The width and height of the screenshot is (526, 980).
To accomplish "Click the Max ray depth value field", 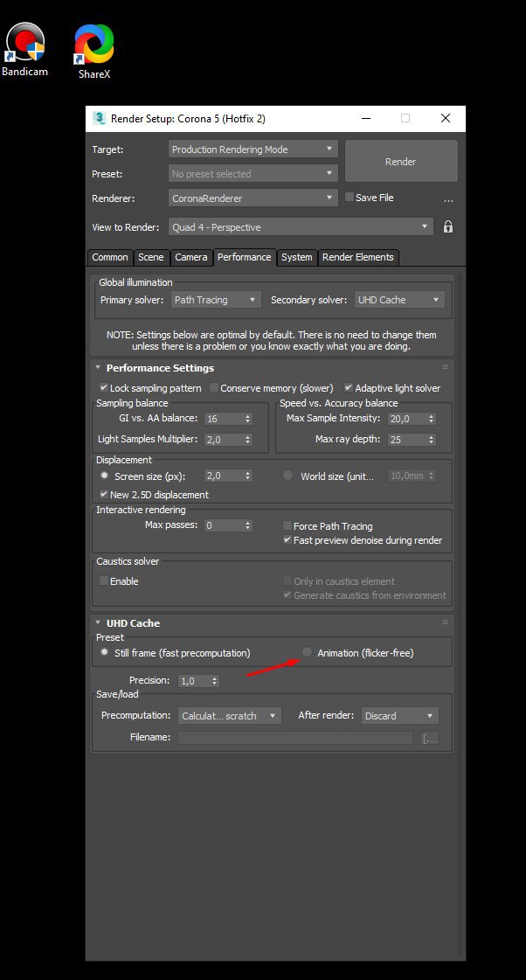I will coord(406,440).
